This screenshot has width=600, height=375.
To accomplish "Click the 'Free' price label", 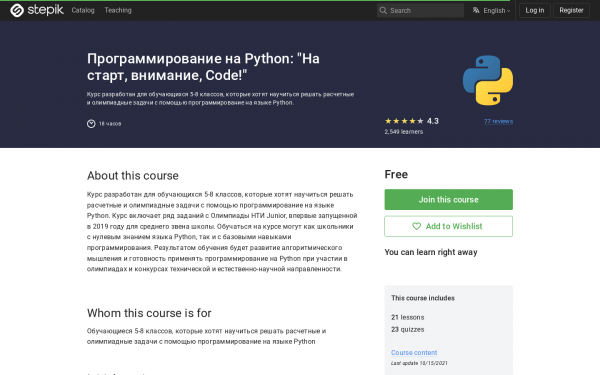I will point(396,174).
